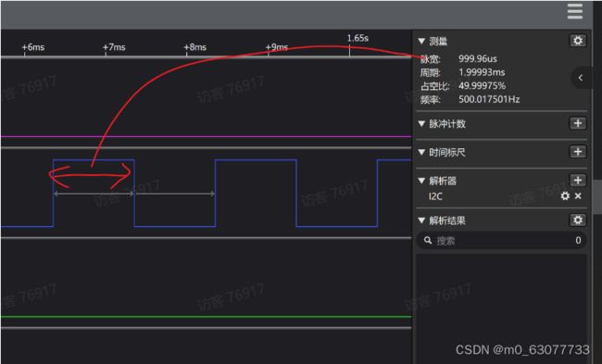The width and height of the screenshot is (602, 364).
Task: Click the second high pulse of blue waveform
Action: tap(256, 159)
